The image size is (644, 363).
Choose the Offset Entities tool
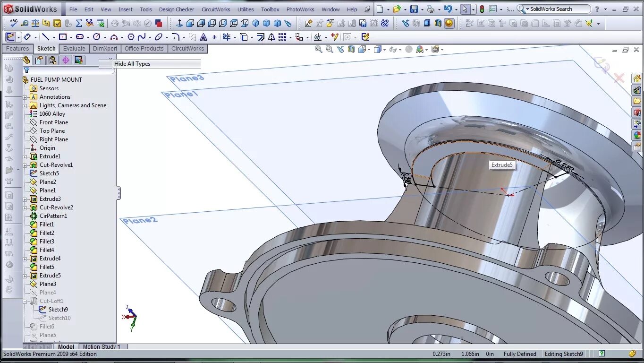click(x=261, y=37)
